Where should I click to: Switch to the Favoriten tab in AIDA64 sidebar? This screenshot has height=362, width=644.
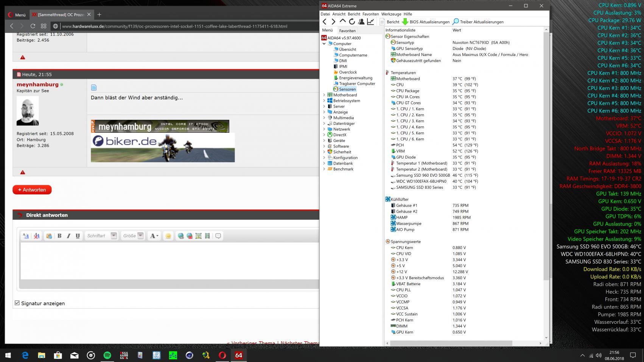coord(347,31)
